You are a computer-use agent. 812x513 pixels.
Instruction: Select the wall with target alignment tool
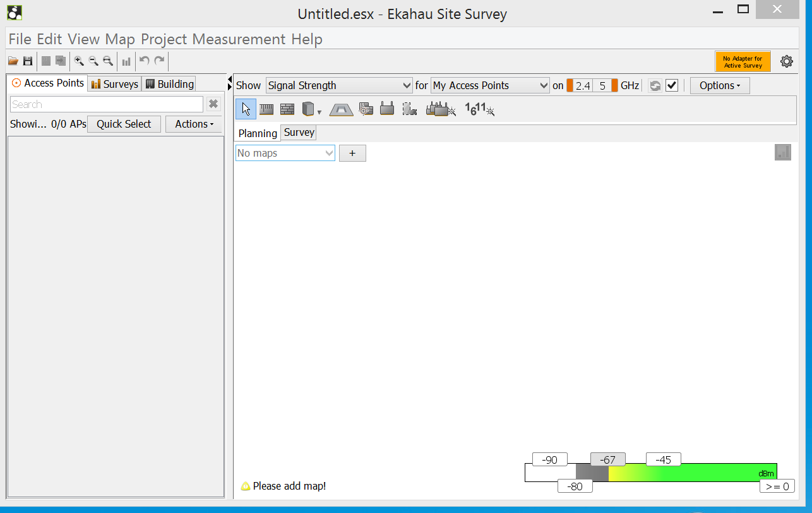[366, 109]
